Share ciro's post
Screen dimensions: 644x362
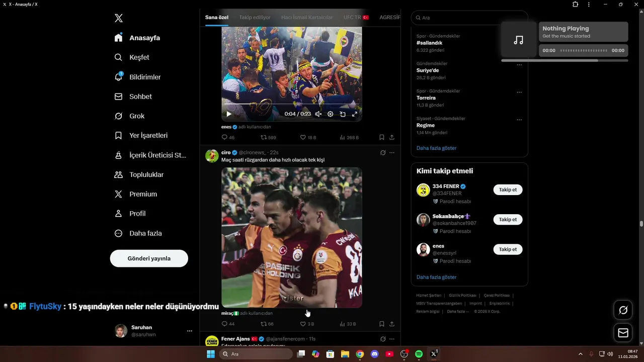392,324
